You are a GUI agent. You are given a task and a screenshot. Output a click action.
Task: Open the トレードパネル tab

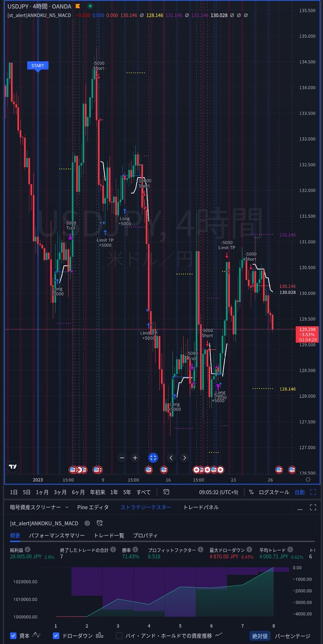201,507
